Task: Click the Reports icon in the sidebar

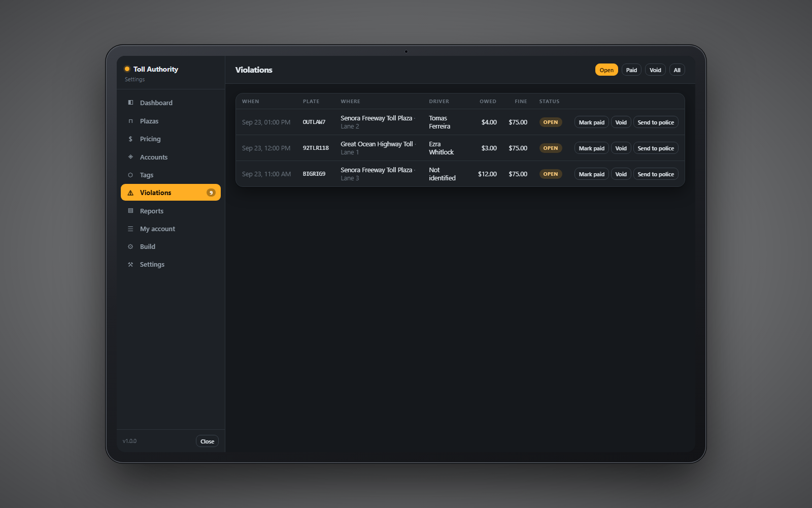Action: pyautogui.click(x=130, y=211)
